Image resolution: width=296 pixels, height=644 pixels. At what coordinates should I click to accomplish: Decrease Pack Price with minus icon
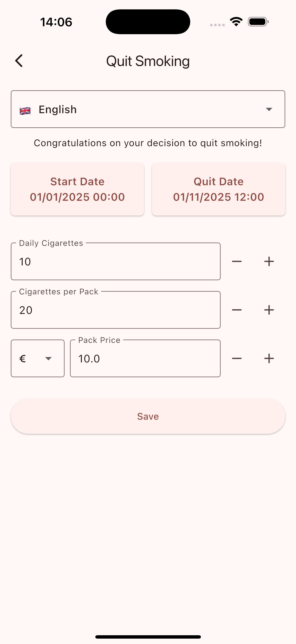(x=237, y=359)
